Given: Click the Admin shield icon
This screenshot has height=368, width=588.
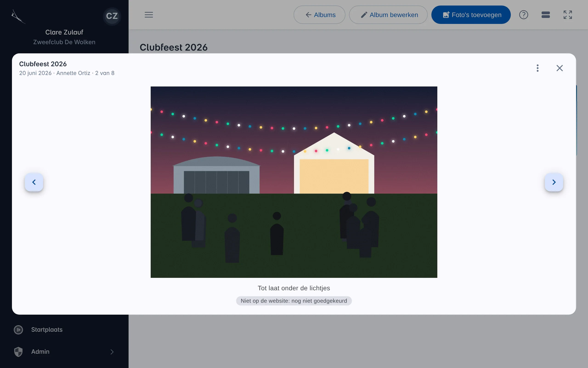Looking at the screenshot, I should pyautogui.click(x=18, y=352).
